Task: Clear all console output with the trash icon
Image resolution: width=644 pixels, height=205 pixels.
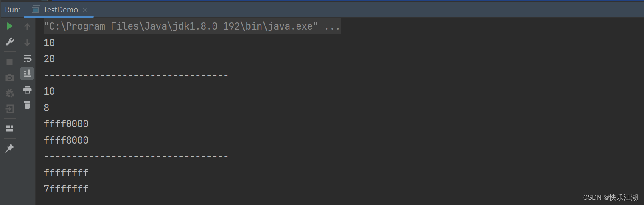Action: click(x=27, y=105)
